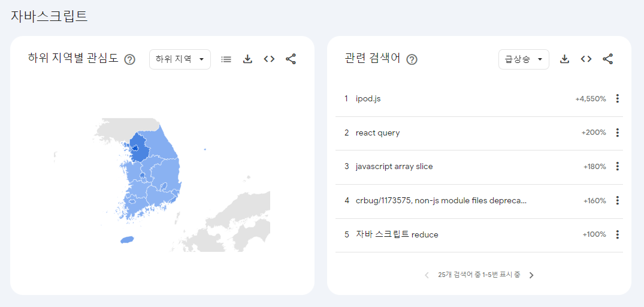This screenshot has height=307, width=644.
Task: Open the ipod.js query
Action: pyautogui.click(x=368, y=98)
